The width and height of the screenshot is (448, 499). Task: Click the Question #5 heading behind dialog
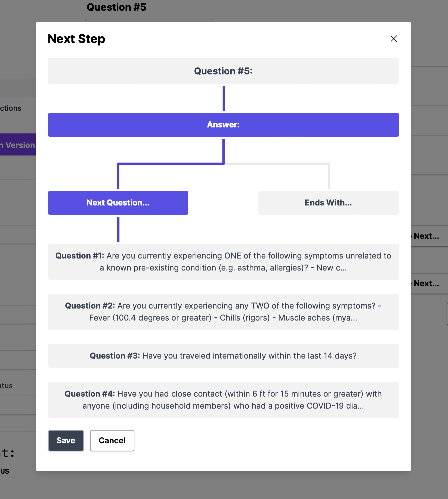click(116, 7)
